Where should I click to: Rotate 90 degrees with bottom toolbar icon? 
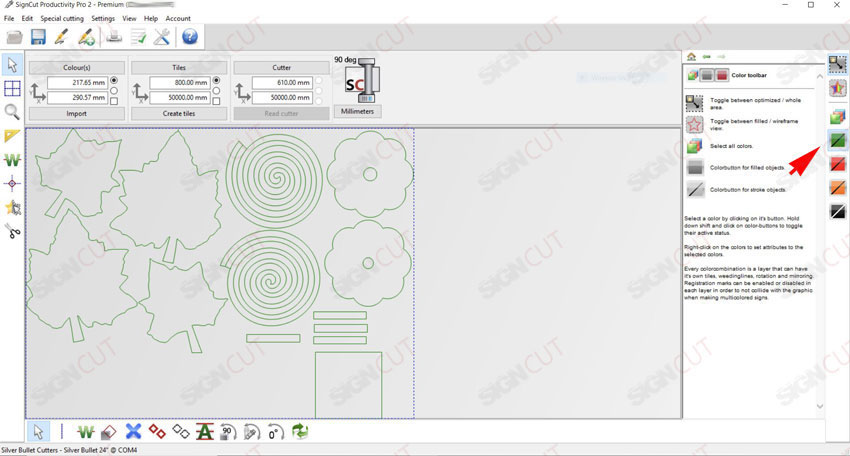[x=228, y=432]
